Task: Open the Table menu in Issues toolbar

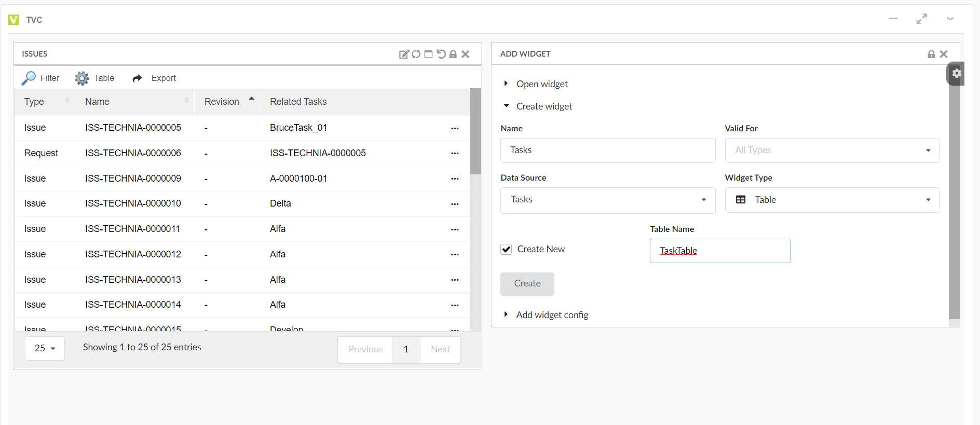Action: click(95, 78)
